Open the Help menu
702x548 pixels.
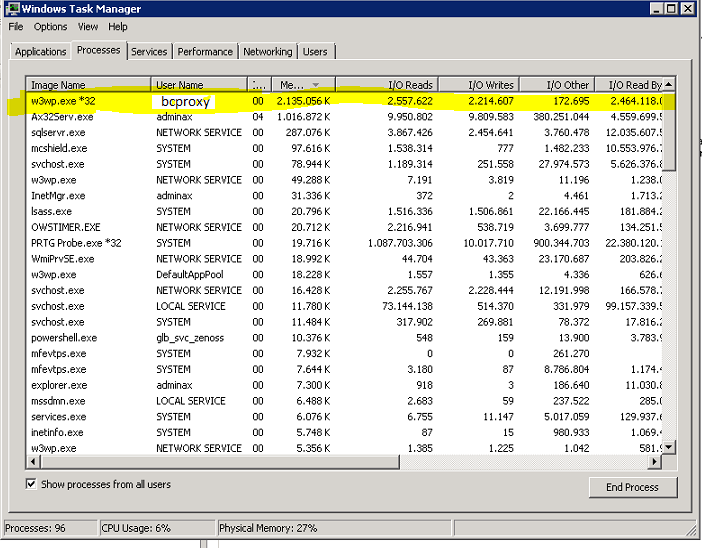click(118, 27)
